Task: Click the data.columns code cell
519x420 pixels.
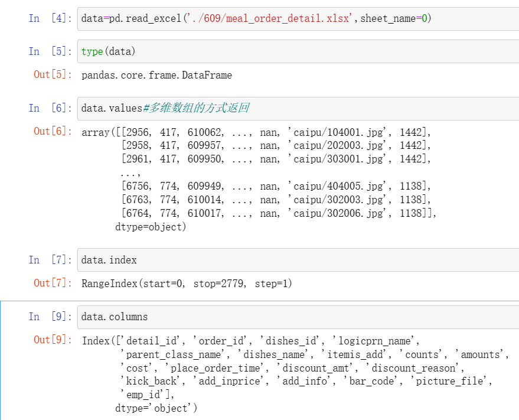Action: coord(298,317)
